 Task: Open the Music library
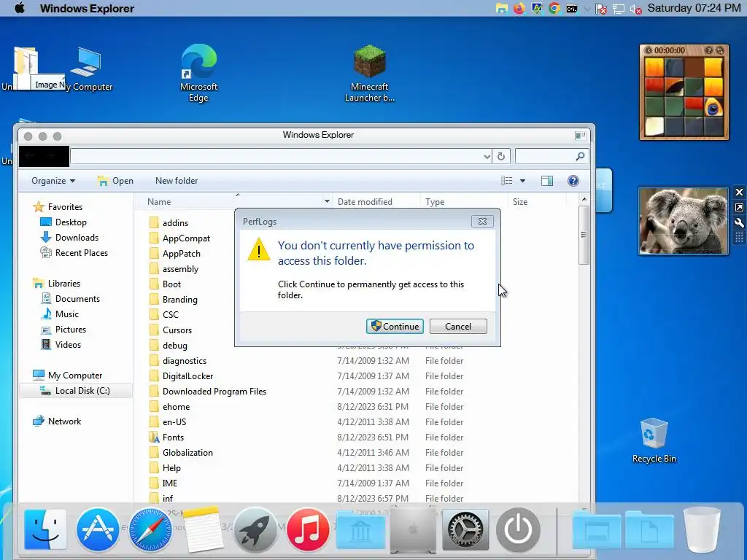point(60,314)
